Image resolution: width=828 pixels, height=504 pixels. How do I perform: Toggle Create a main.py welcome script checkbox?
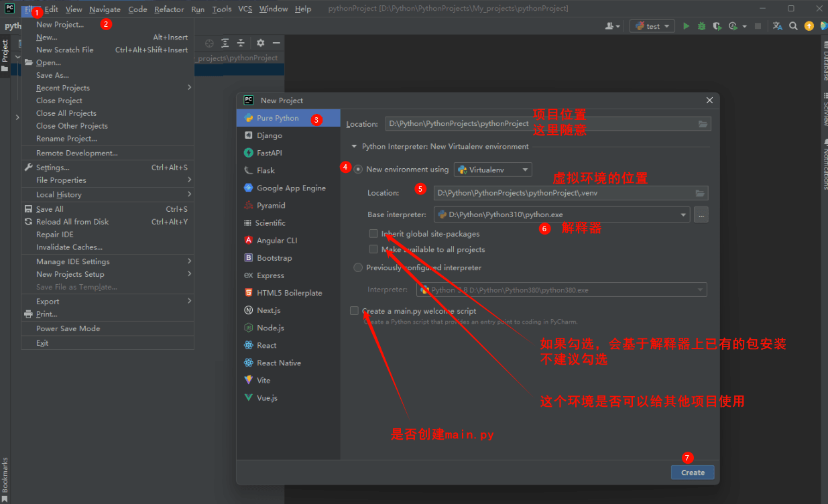[354, 311]
